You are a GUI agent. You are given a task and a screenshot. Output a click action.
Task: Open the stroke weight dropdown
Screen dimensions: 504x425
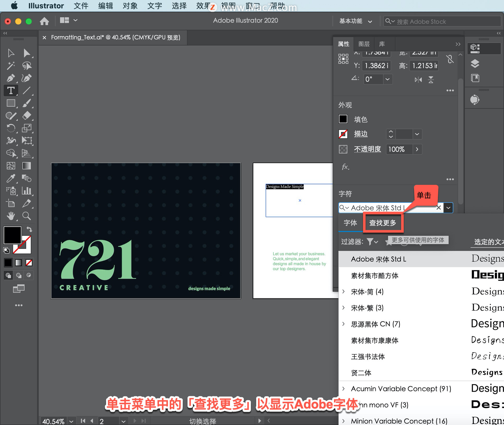tap(417, 134)
